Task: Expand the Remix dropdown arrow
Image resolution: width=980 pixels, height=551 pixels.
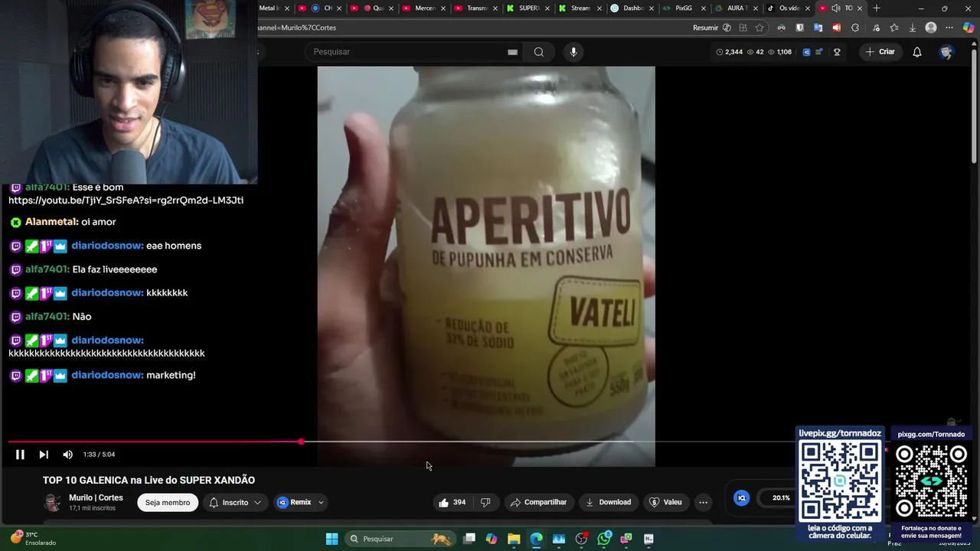Action: (x=321, y=503)
